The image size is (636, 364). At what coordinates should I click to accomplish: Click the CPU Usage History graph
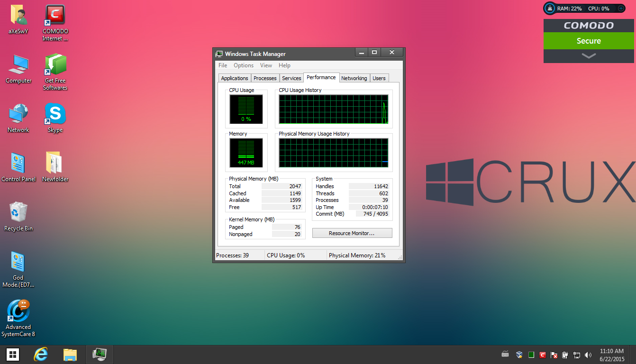coord(334,109)
